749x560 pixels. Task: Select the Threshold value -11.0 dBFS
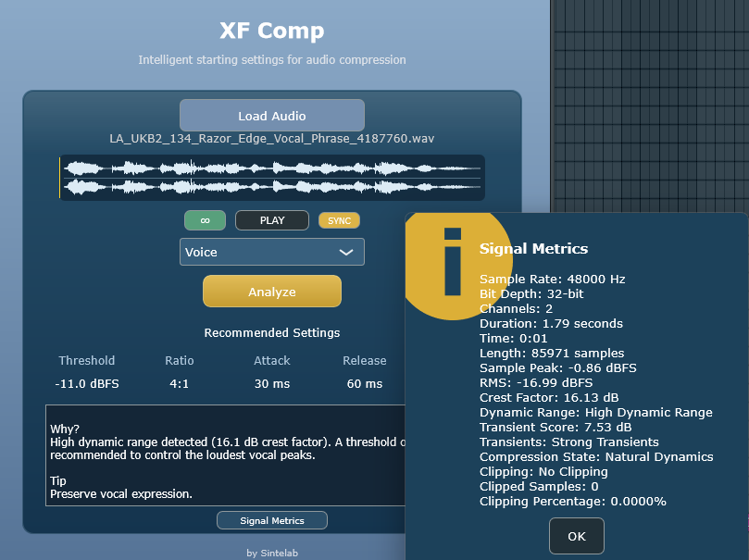(x=87, y=384)
